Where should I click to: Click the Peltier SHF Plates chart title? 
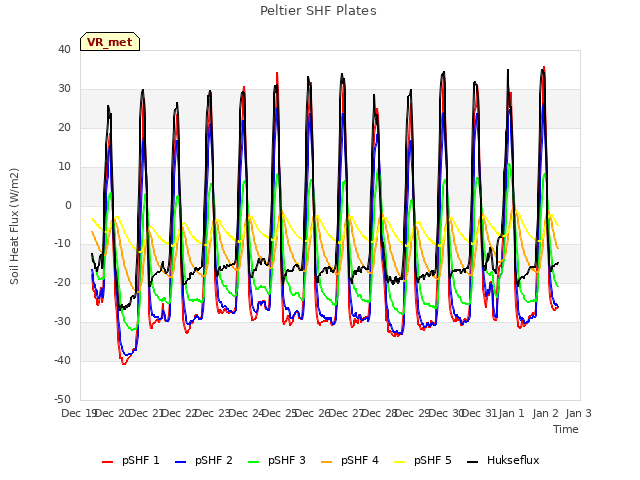tap(318, 11)
